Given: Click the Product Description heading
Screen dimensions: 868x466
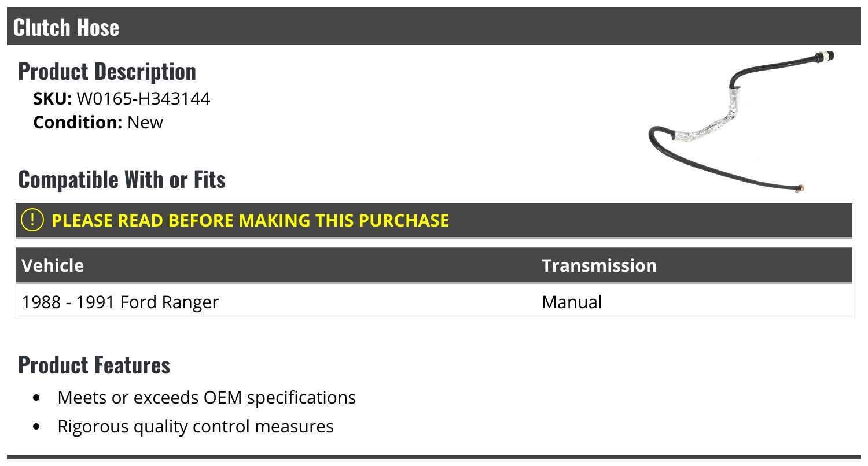Looking at the screenshot, I should click(107, 71).
